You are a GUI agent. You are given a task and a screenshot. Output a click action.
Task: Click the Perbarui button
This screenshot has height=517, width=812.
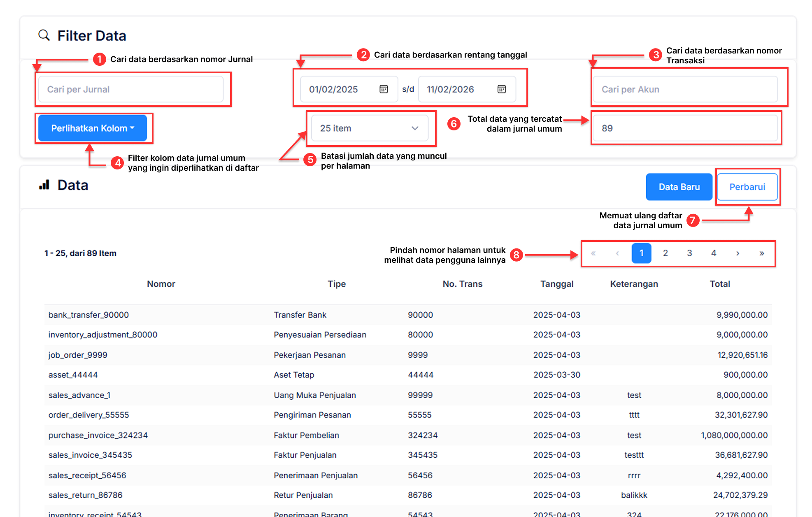[747, 187]
